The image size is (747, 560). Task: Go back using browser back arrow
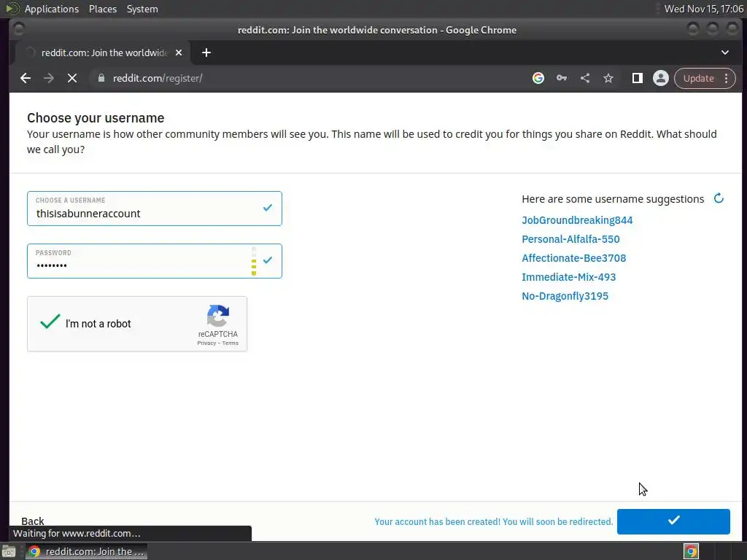tap(26, 78)
